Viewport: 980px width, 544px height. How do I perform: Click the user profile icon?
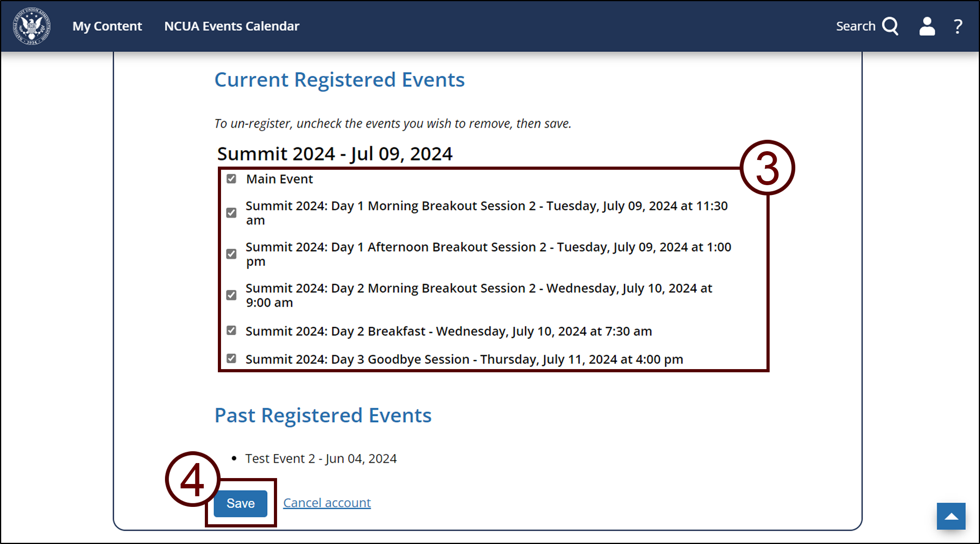926,26
